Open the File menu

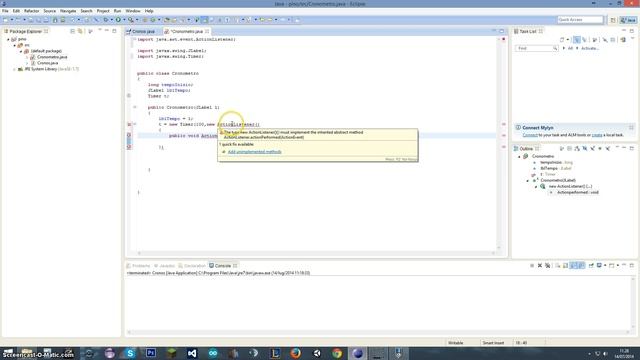pos(5,11)
